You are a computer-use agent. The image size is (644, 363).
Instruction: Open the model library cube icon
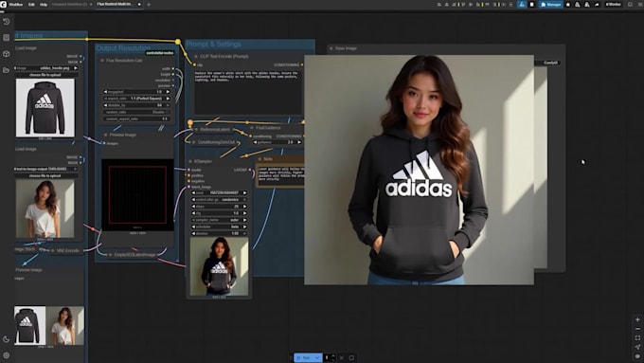tap(7, 54)
